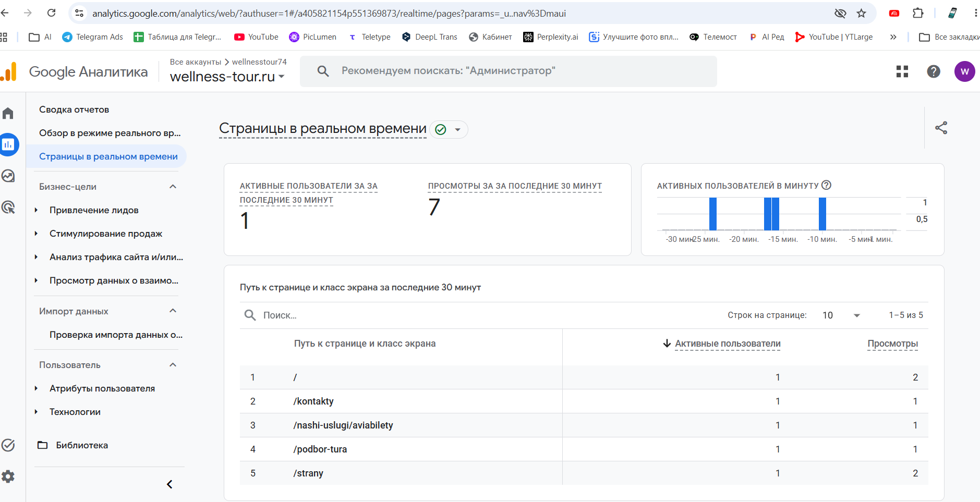Open Сводка отчетов
980x502 pixels.
(x=74, y=109)
